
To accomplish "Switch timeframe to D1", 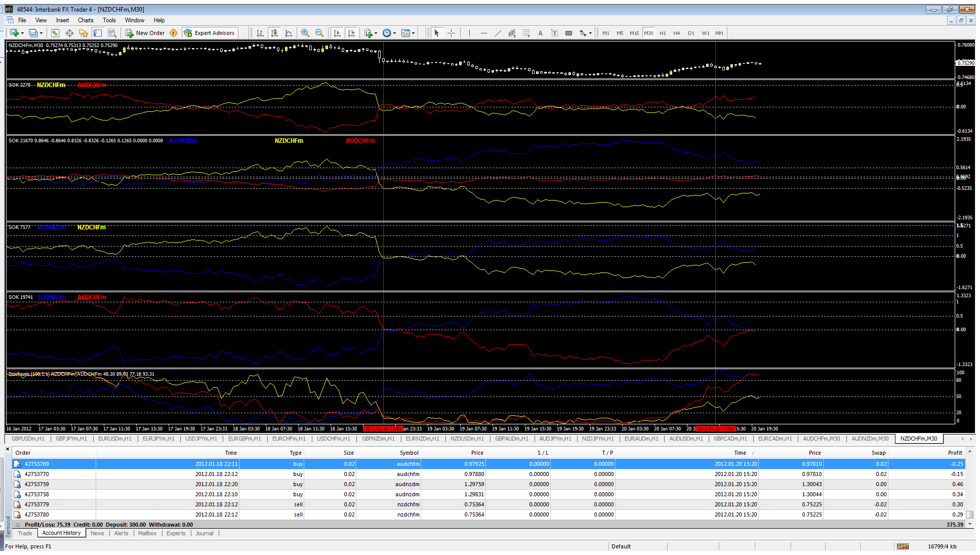I will [691, 33].
